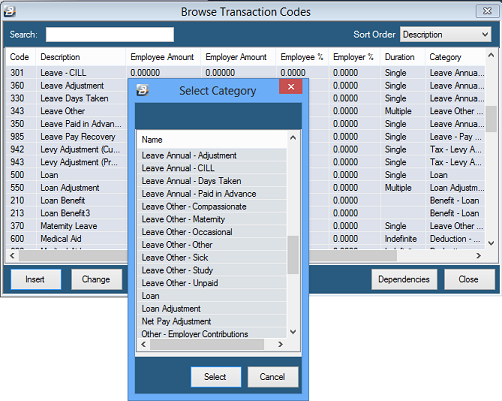The height and width of the screenshot is (401, 502).
Task: Click right arrow of category horizontal scrollbar
Action: (281, 344)
